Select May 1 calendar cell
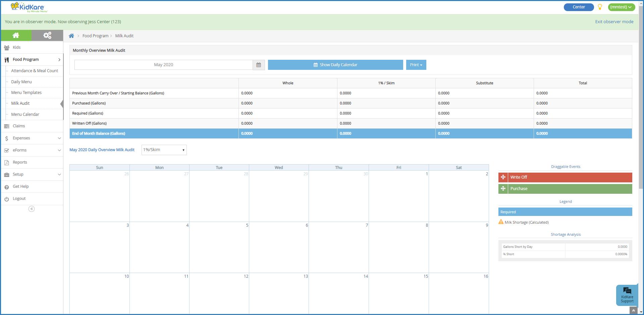The image size is (644, 315). (x=398, y=196)
